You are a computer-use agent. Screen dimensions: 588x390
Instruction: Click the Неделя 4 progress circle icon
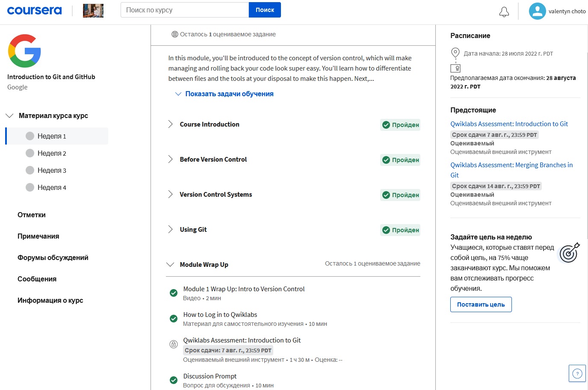30,187
